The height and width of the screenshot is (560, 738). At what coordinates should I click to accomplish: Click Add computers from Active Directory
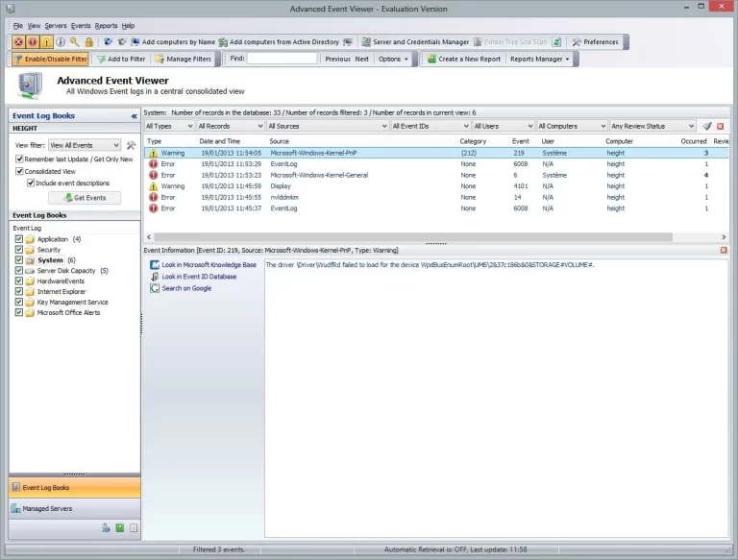279,42
